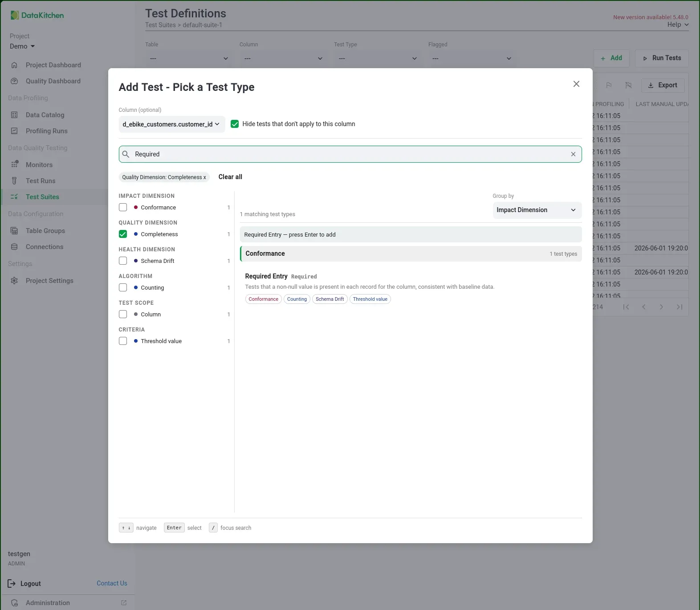Check the Counting filter checkbox
This screenshot has height=610, width=700.
123,287
